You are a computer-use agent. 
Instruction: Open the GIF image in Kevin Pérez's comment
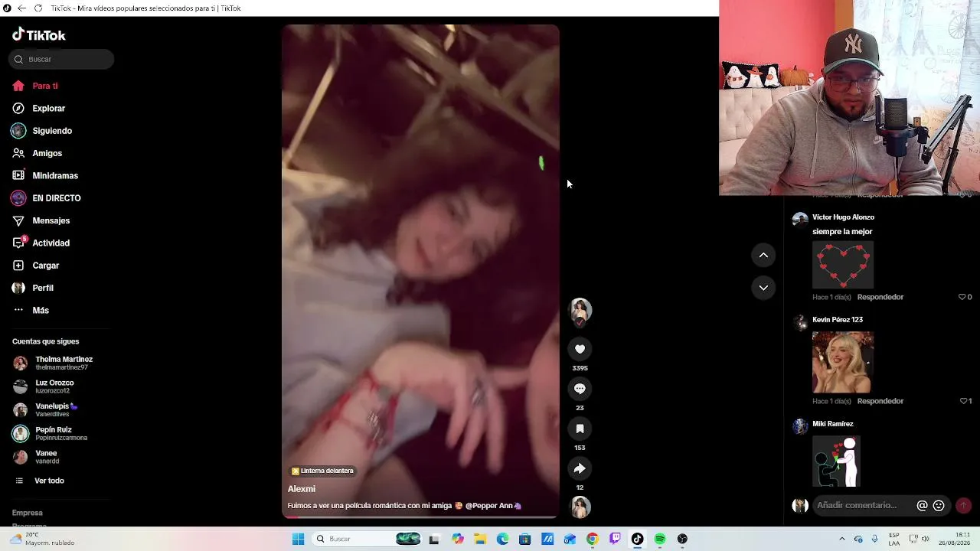coord(843,362)
